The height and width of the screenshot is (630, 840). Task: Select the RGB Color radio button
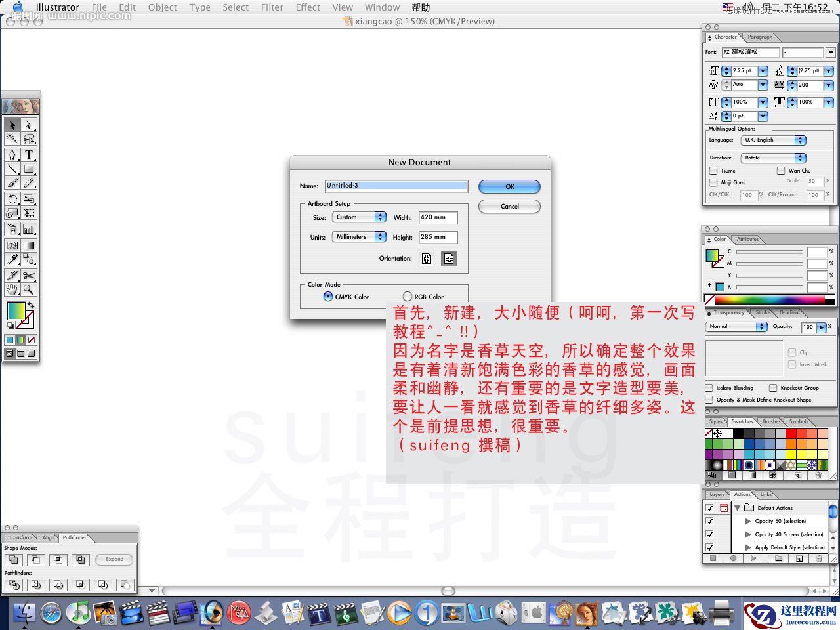click(408, 297)
